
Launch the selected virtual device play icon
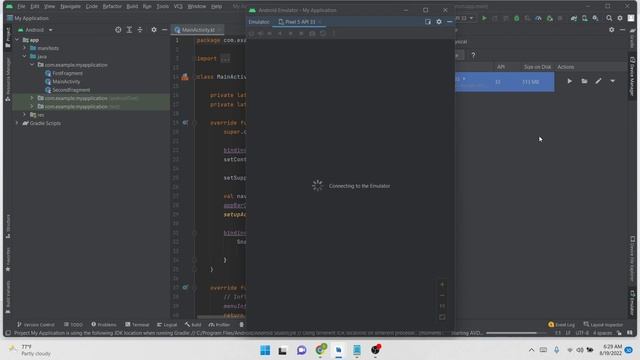[569, 81]
